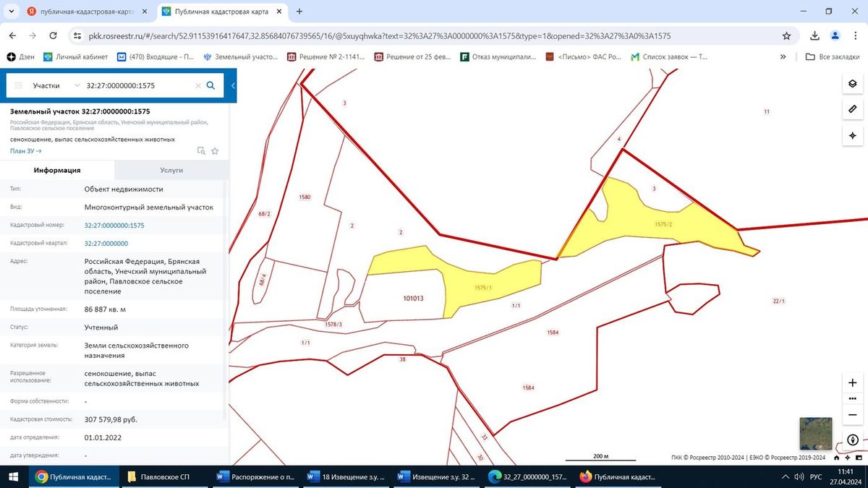Clear the cadastral number search field
Viewport: 868px width, 488px height.
click(x=198, y=85)
